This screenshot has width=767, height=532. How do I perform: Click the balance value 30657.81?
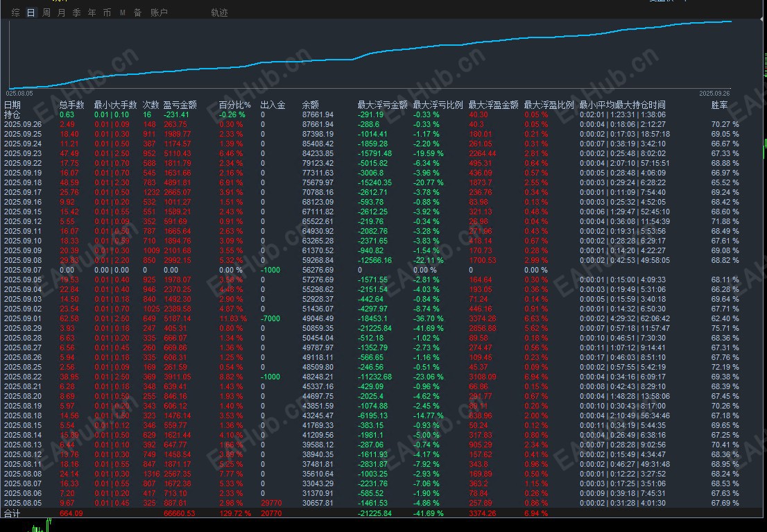click(x=318, y=503)
